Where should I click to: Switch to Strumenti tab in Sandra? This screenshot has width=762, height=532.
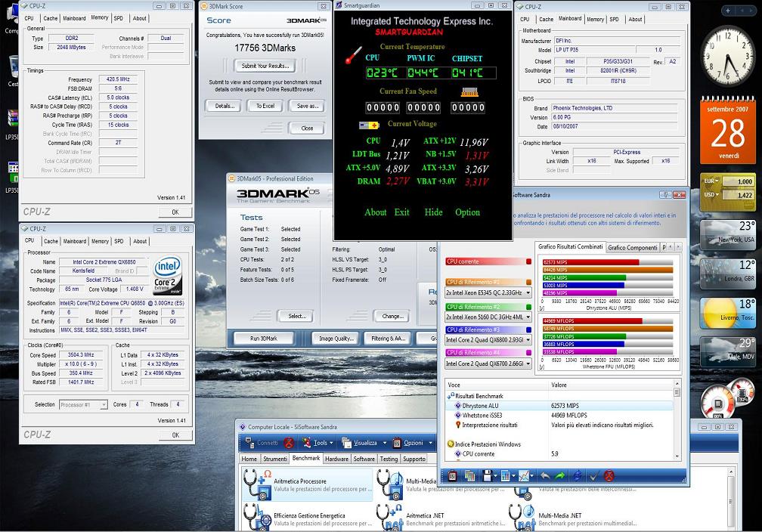click(x=275, y=459)
